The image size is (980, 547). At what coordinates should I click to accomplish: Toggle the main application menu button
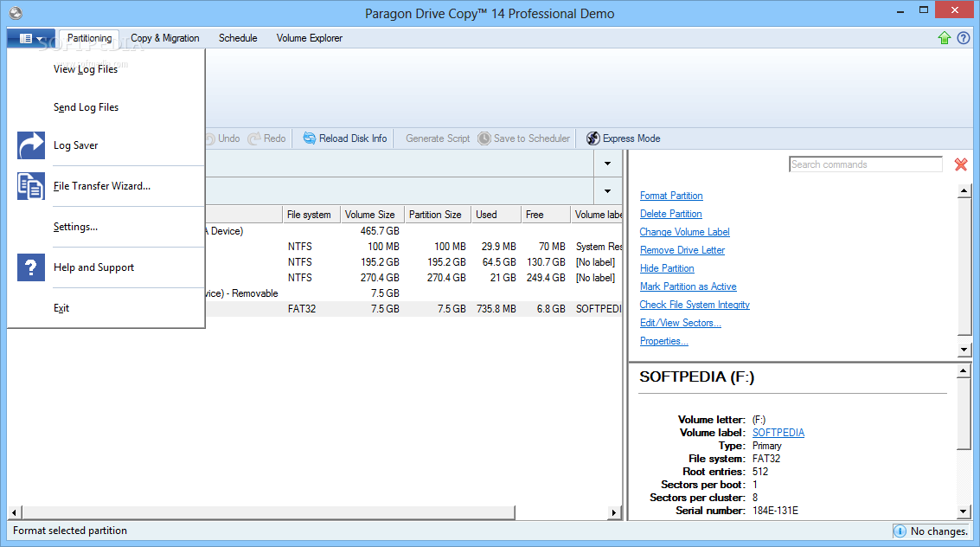(x=31, y=39)
